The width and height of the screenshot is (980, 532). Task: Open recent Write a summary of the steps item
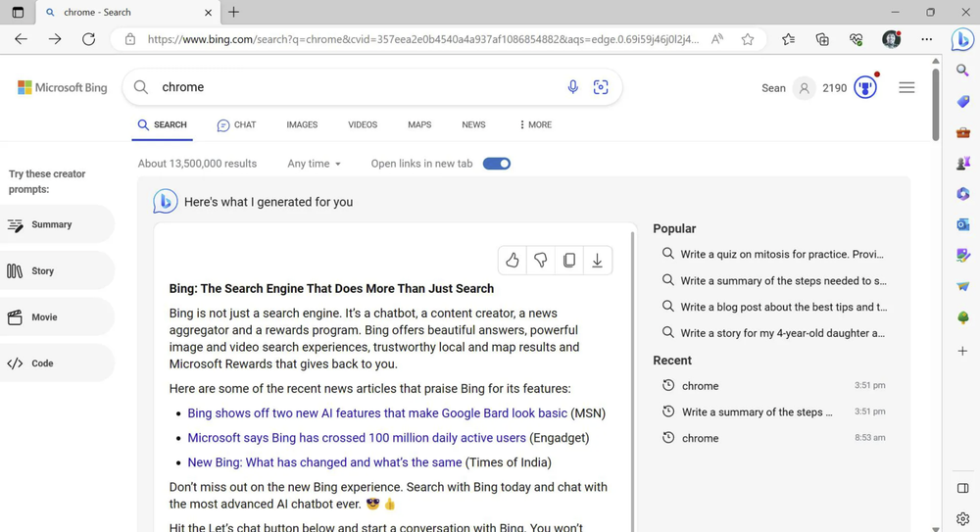pos(774,411)
